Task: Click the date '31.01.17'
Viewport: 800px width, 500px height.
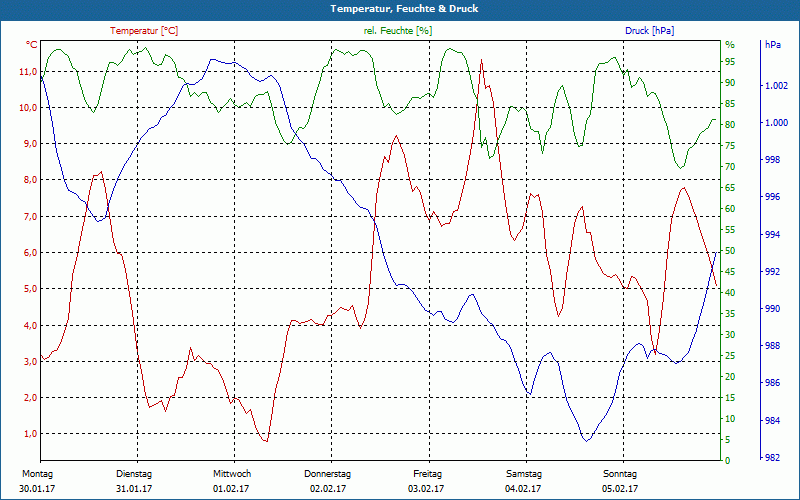Action: click(134, 489)
